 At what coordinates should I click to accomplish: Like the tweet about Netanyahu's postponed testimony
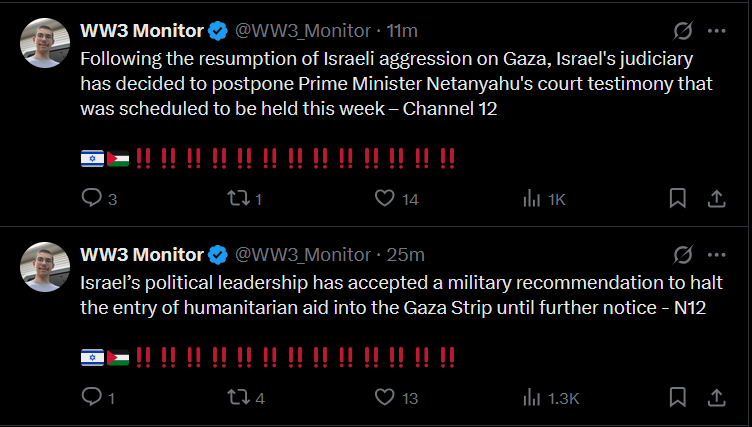(384, 199)
